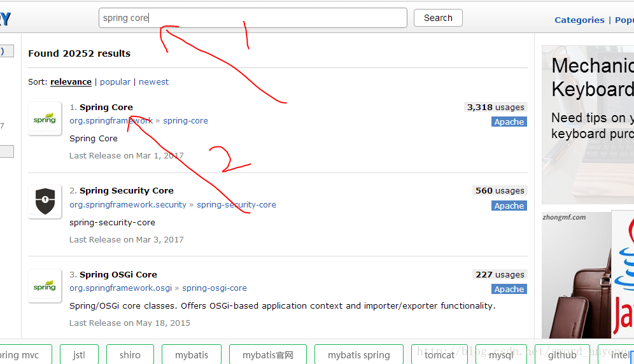Viewport: 634px width, 364px height.
Task: Sort results by newest
Action: coord(153,81)
